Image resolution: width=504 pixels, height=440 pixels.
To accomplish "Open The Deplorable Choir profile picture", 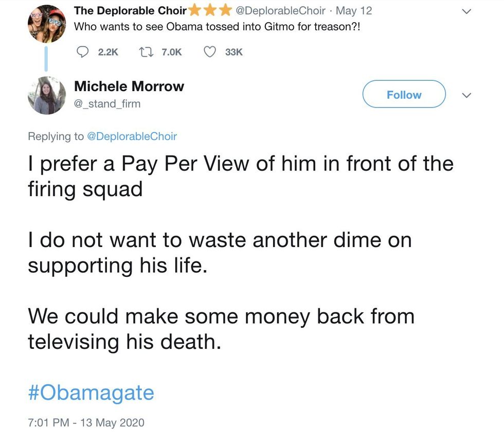I will coord(46,24).
